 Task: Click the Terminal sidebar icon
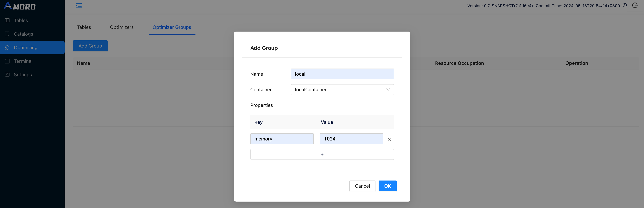(7, 61)
